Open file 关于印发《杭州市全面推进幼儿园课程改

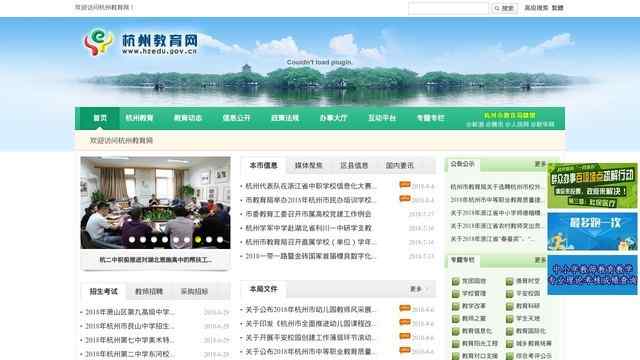point(311,324)
